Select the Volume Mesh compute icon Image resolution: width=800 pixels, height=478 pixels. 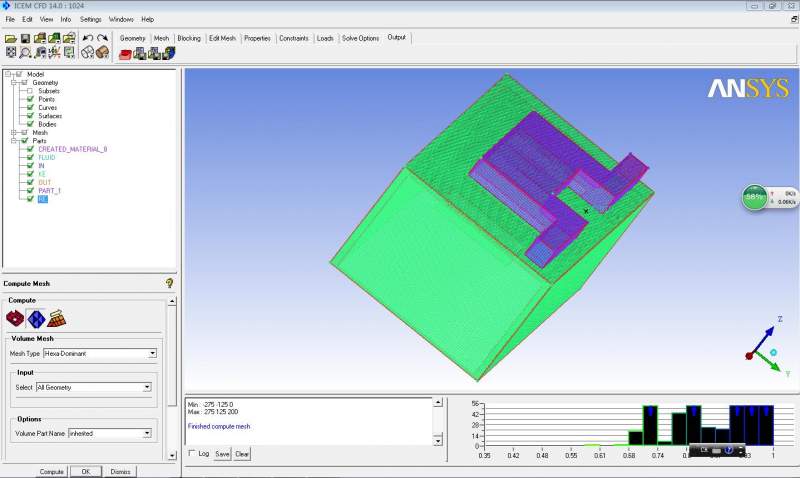tap(36, 319)
